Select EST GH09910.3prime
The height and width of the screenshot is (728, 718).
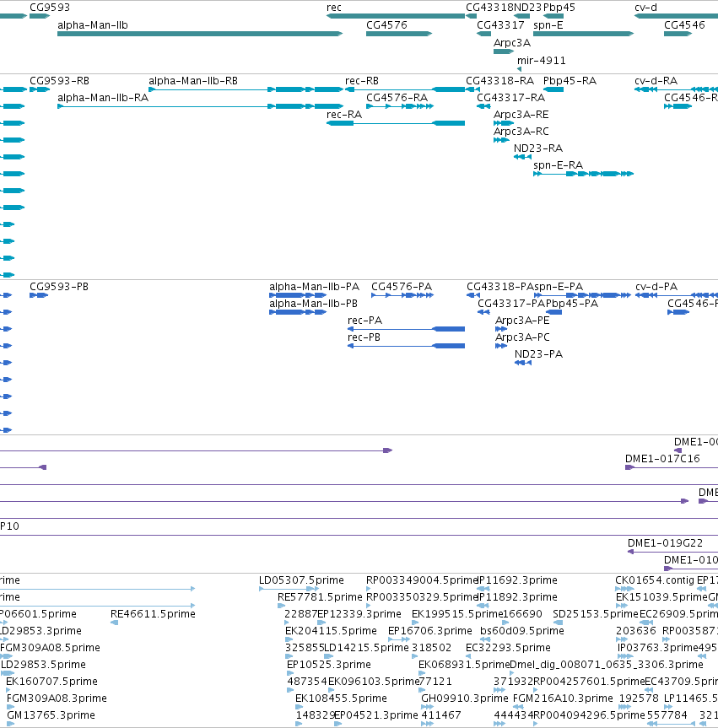(x=465, y=698)
